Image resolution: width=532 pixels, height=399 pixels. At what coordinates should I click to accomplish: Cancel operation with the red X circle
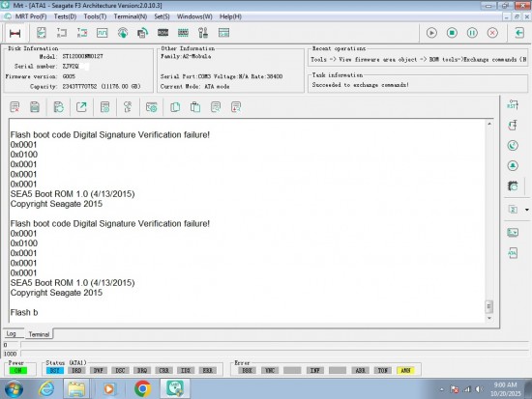492,33
